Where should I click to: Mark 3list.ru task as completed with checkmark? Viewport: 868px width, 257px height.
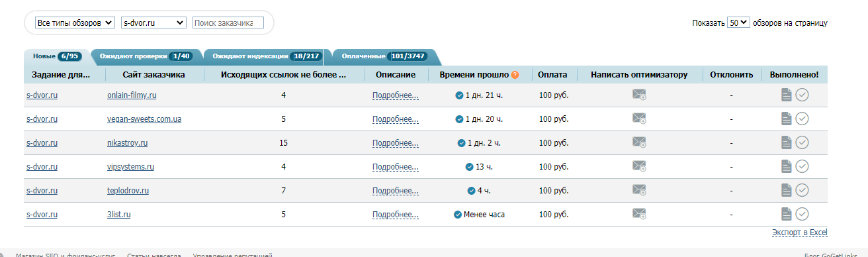pos(802,215)
